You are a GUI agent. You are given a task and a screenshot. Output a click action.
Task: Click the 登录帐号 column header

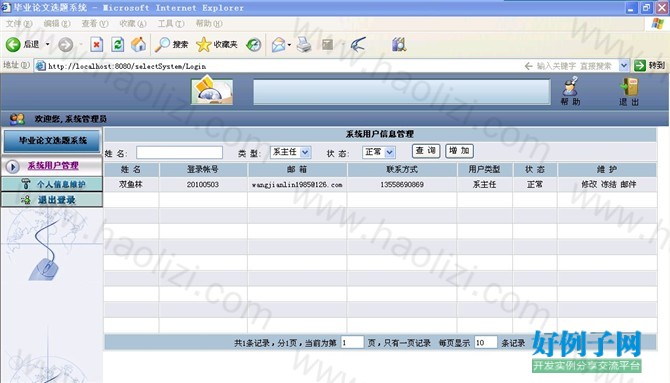[203, 169]
